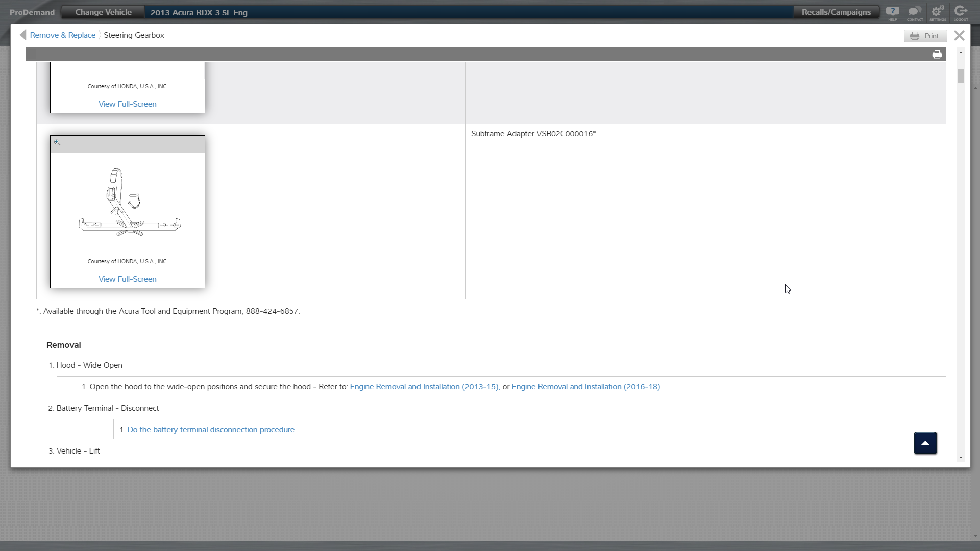This screenshot has width=980, height=551.
Task: Click the back arrow beside Remove & Replace
Action: pyautogui.click(x=22, y=35)
